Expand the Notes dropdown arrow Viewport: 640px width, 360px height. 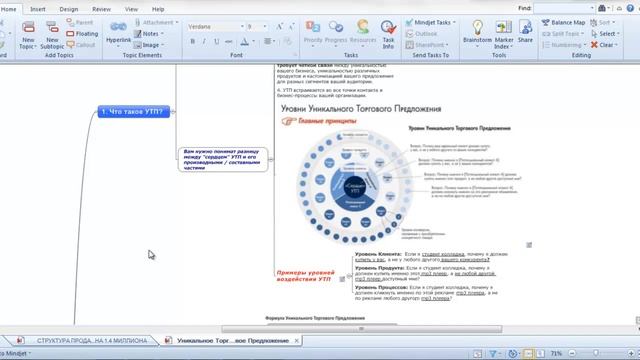pyautogui.click(x=162, y=33)
